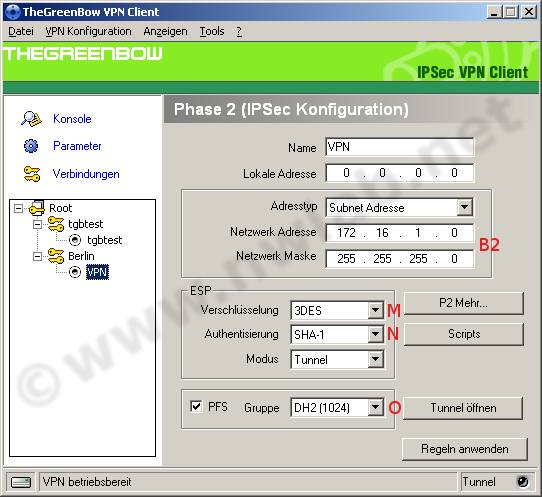Click the Parameter gear icon
542x497 pixels.
point(31,146)
